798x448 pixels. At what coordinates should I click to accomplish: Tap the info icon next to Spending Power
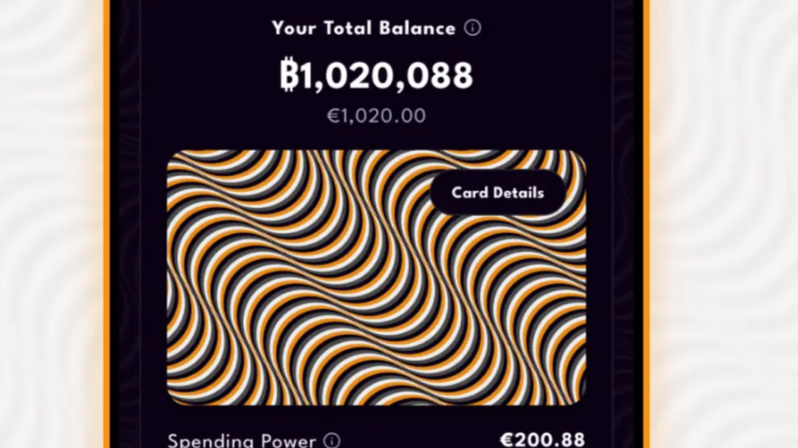[x=332, y=441]
